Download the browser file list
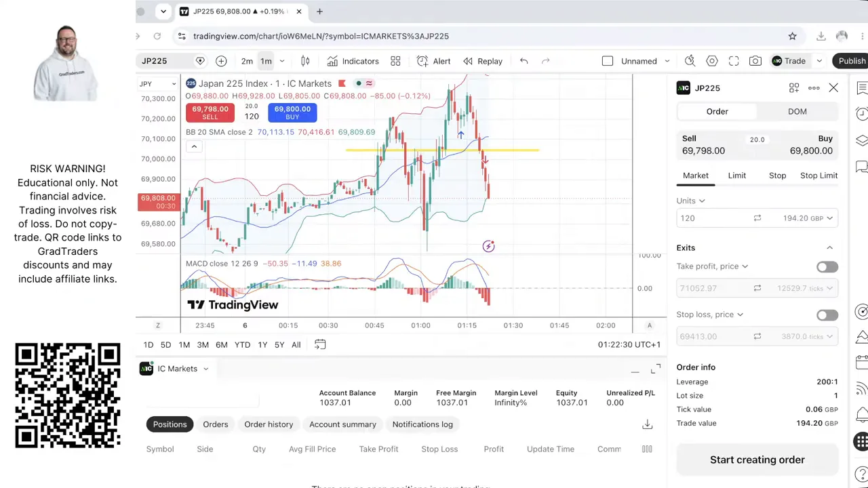This screenshot has width=868, height=488. (x=821, y=36)
